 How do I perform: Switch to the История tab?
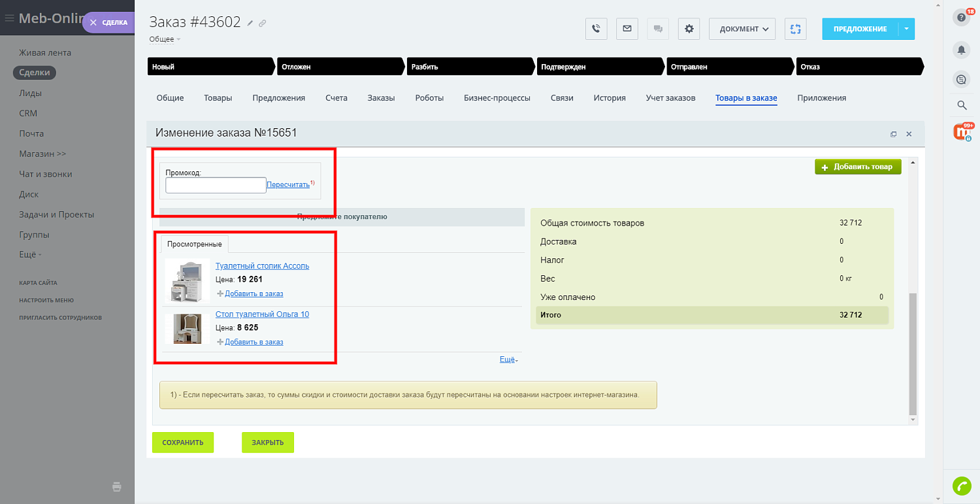[x=609, y=97]
